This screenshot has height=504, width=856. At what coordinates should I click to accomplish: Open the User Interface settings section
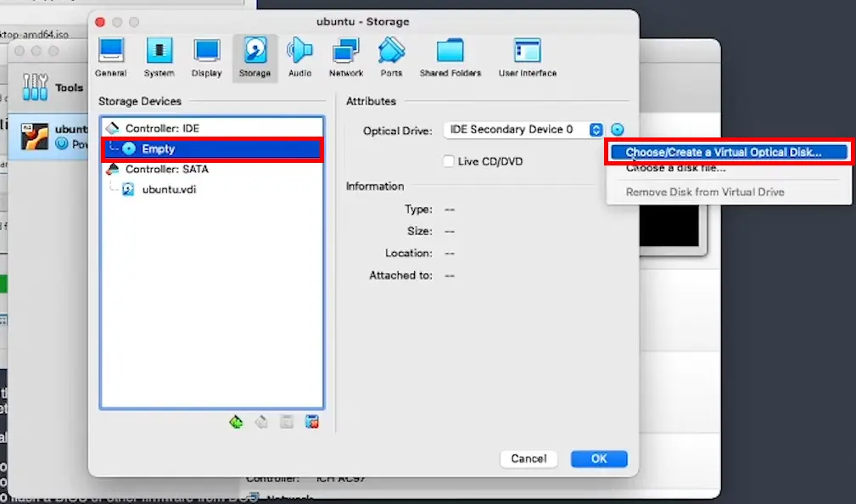(x=528, y=58)
